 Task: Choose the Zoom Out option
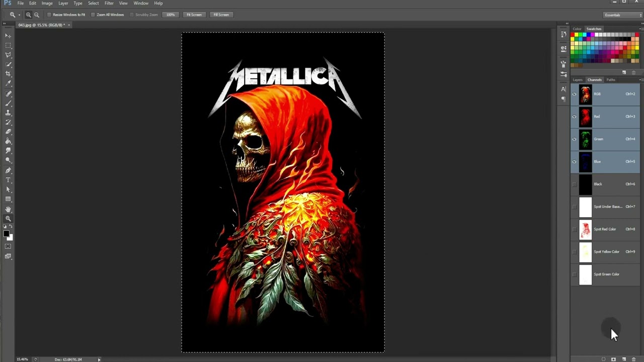37,15
